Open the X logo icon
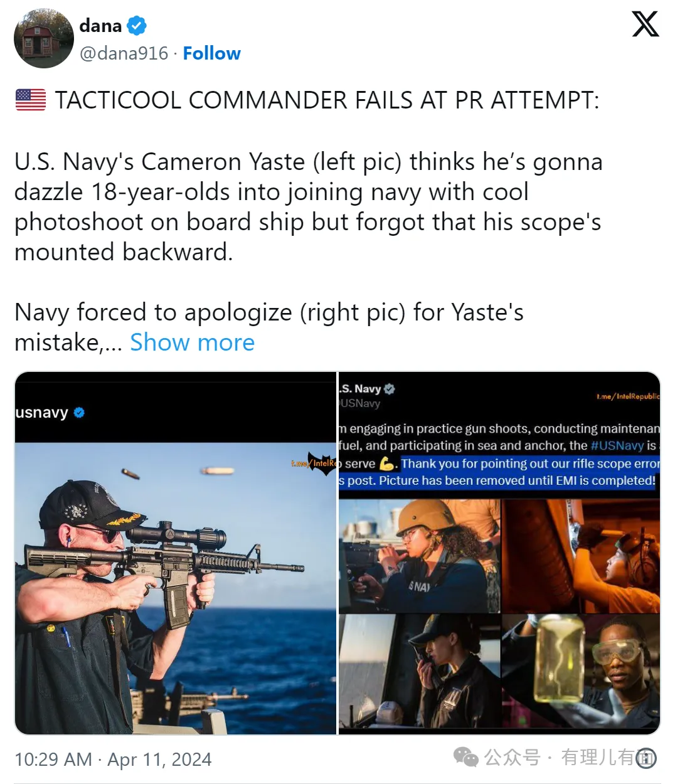Viewport: 675px width, 784px height. (645, 24)
